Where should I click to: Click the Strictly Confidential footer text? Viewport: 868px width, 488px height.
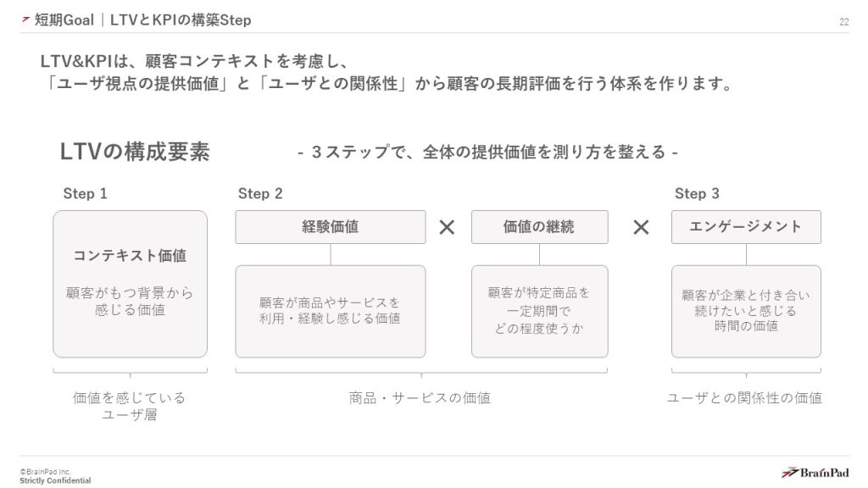pos(55,480)
